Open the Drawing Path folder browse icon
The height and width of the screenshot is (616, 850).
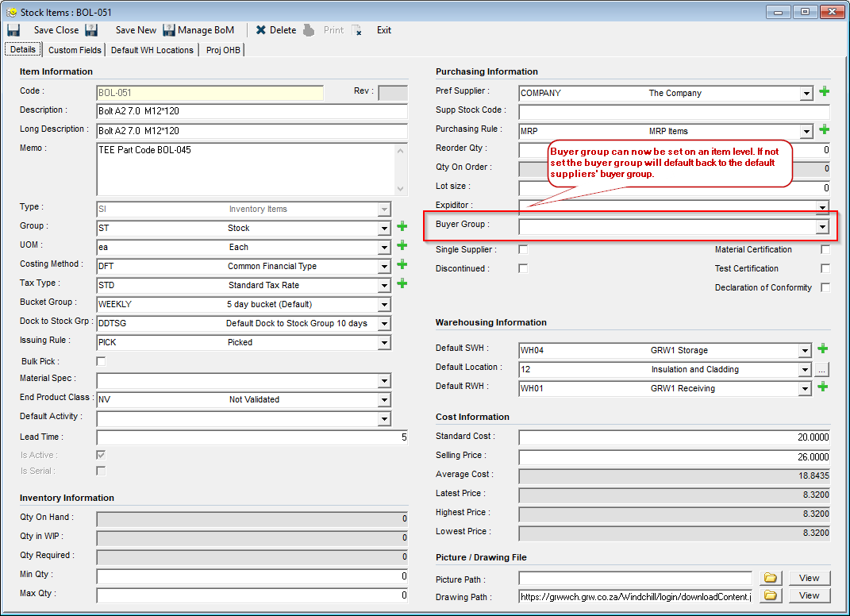[769, 596]
